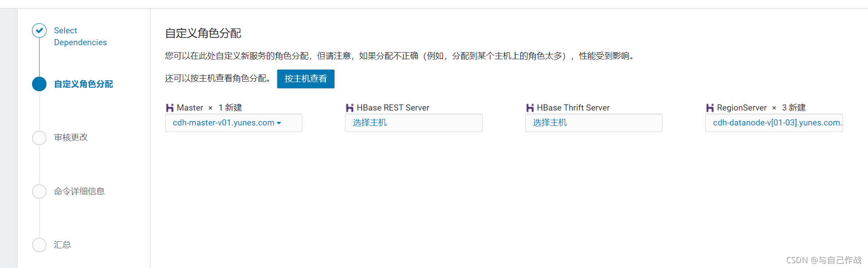Viewport: 868px width, 268px height.
Task: Click the completed checkmark step circle
Action: pyautogui.click(x=39, y=31)
